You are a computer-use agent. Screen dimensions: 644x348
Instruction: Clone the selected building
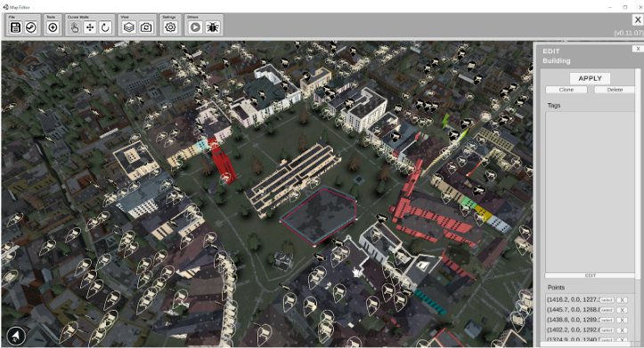pos(567,90)
